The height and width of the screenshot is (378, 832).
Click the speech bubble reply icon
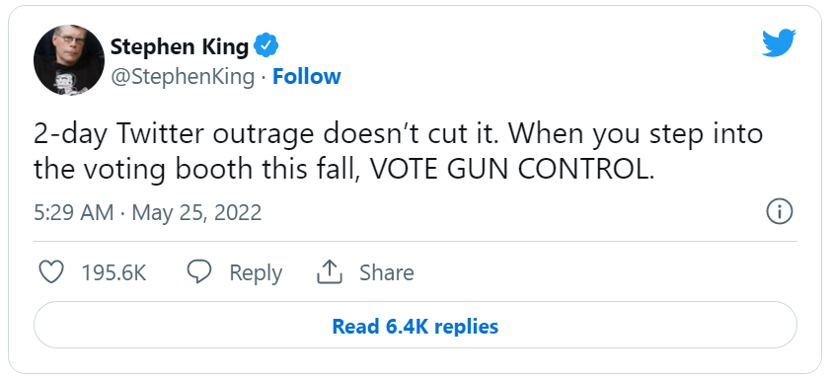pos(200,272)
